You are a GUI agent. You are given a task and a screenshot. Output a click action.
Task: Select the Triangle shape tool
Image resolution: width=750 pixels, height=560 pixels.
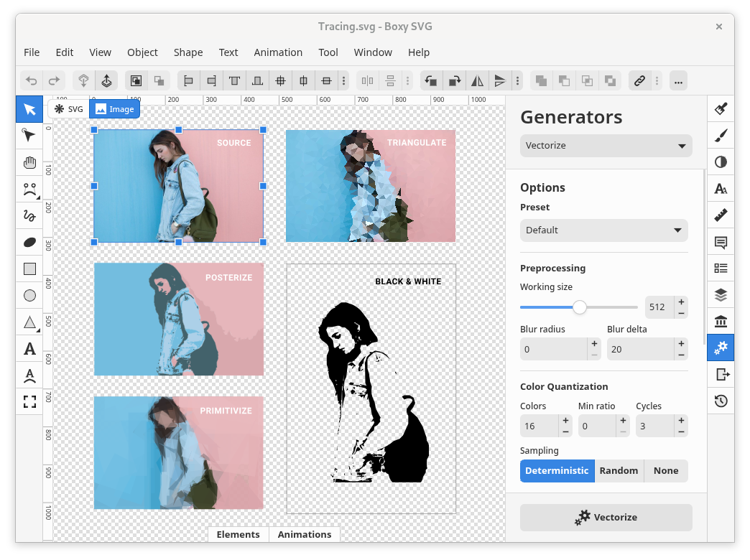[29, 322]
